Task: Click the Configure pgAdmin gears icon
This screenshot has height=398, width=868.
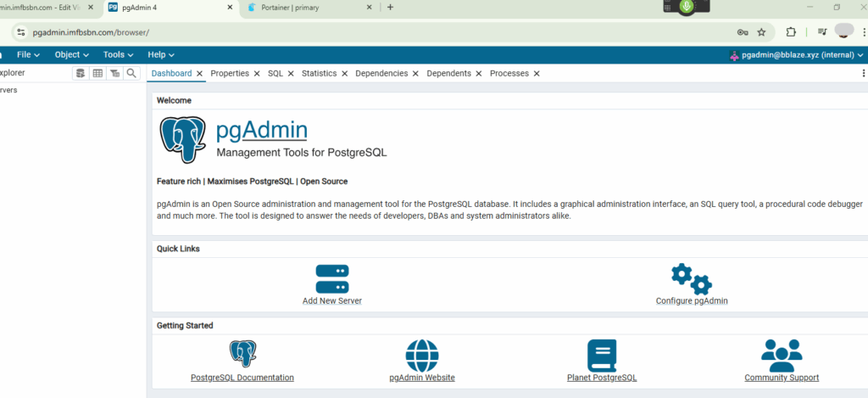Action: click(x=691, y=278)
